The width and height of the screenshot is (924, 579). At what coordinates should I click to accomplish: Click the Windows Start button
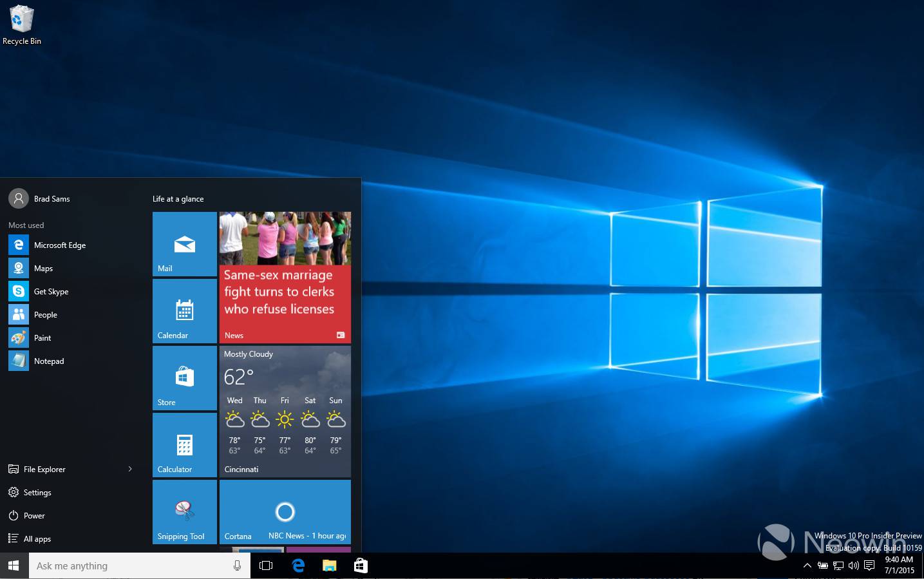[x=14, y=565]
